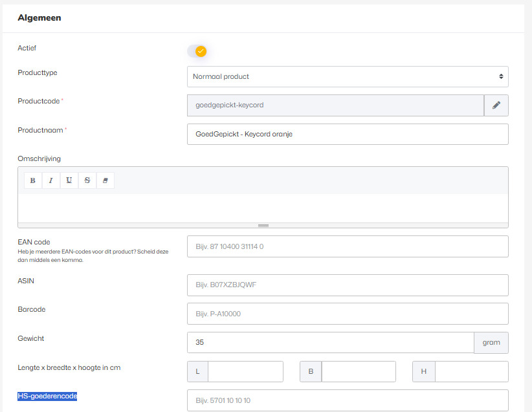
Task: Click the Productcode field
Action: [x=335, y=105]
